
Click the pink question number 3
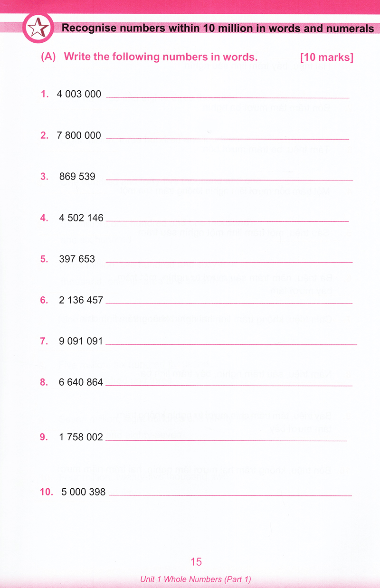point(45,176)
